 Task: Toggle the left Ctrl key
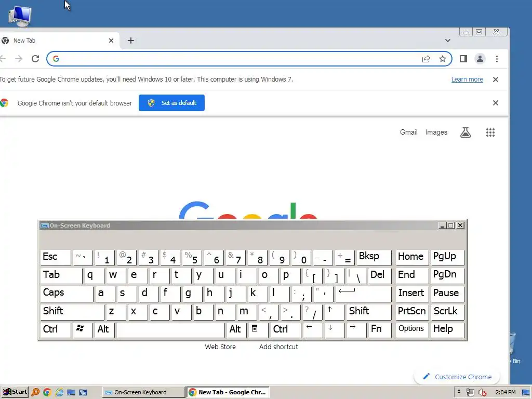[x=56, y=330]
